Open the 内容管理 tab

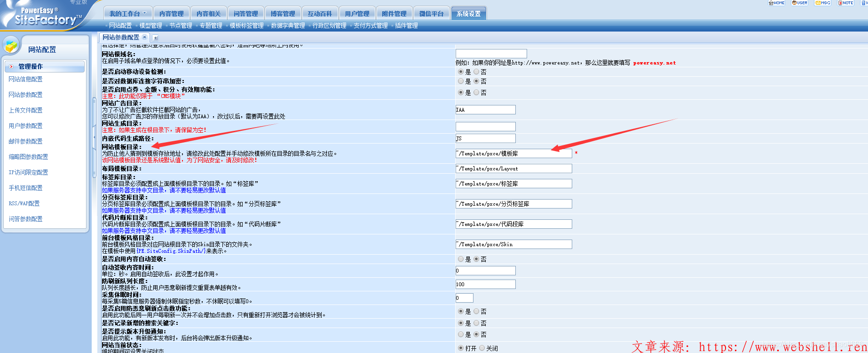click(172, 14)
